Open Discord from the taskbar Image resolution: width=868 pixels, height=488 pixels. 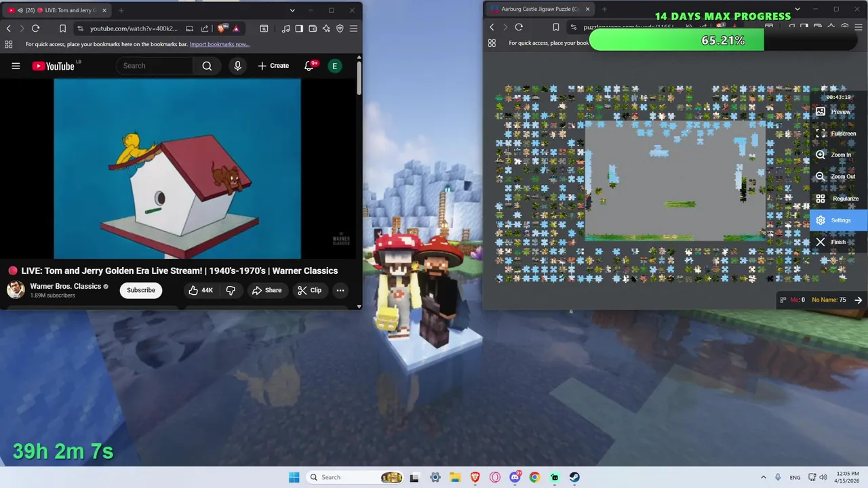[515, 477]
